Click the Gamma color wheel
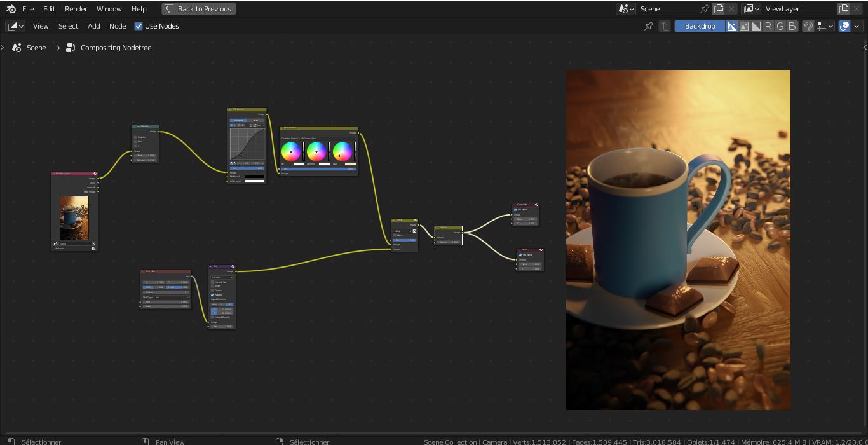Viewport: 868px width, 445px height. [x=316, y=152]
